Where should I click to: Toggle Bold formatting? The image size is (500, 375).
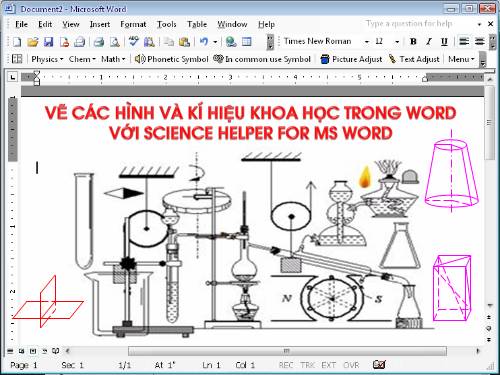413,42
